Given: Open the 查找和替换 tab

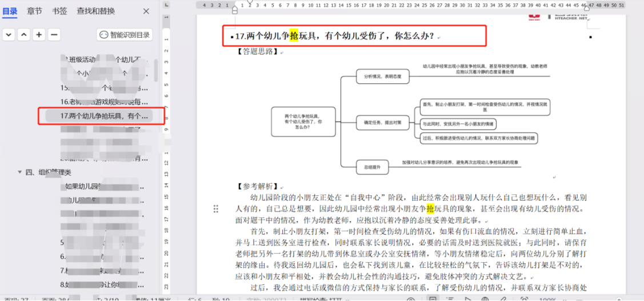Looking at the screenshot, I should click(x=96, y=11).
